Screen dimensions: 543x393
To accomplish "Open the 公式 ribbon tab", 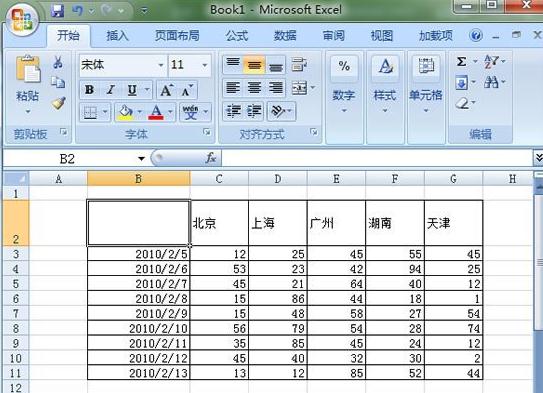I will coord(237,36).
